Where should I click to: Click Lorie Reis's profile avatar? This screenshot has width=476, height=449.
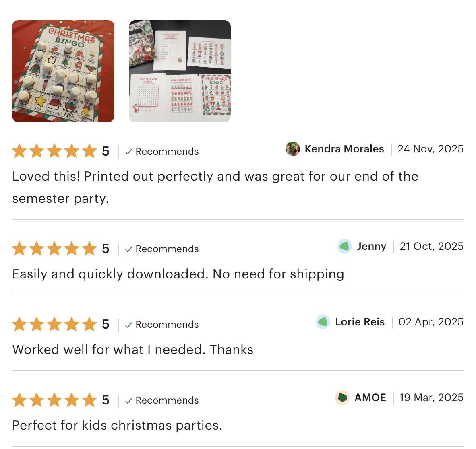pos(323,322)
